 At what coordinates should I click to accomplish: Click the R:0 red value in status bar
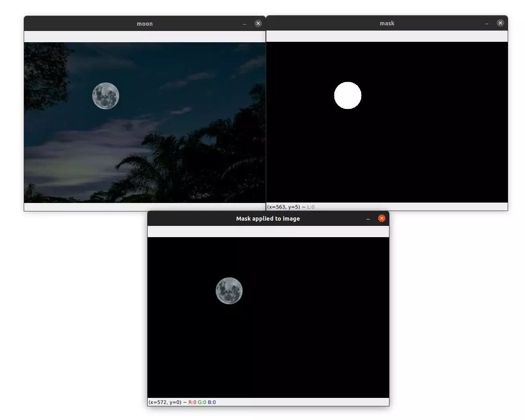192,402
